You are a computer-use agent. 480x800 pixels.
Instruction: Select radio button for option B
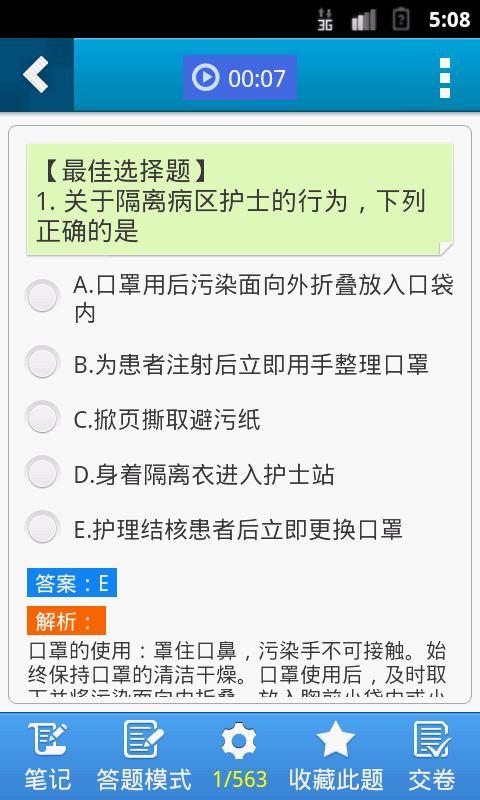point(42,363)
